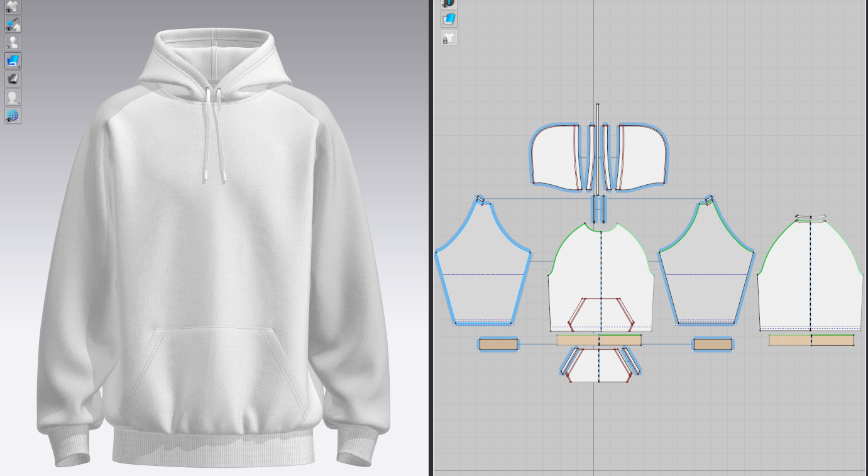The height and width of the screenshot is (476, 868).
Task: Select the neck binding atop back pattern
Action: coord(810,218)
